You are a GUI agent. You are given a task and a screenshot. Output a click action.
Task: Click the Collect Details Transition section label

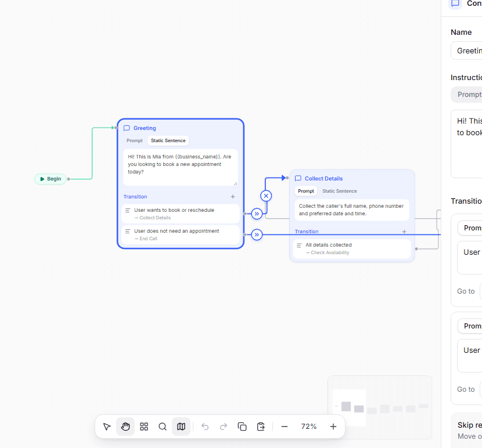[x=307, y=232]
